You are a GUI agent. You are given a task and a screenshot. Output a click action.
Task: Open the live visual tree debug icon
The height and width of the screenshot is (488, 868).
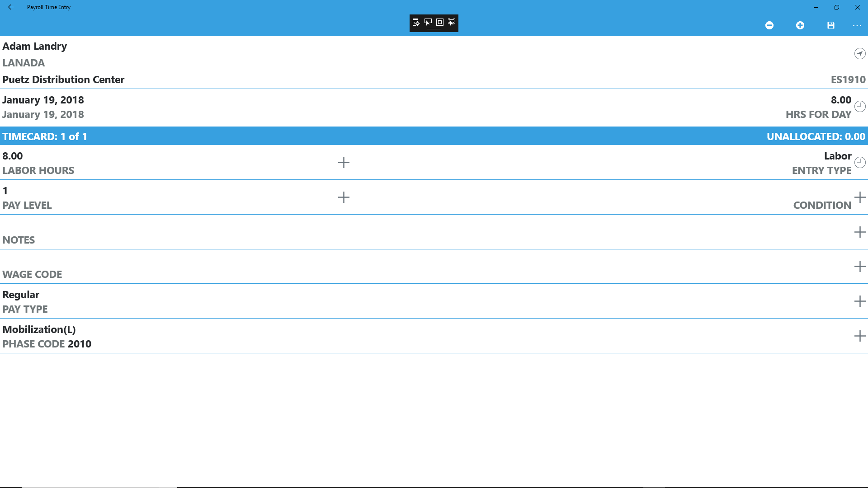point(416,22)
